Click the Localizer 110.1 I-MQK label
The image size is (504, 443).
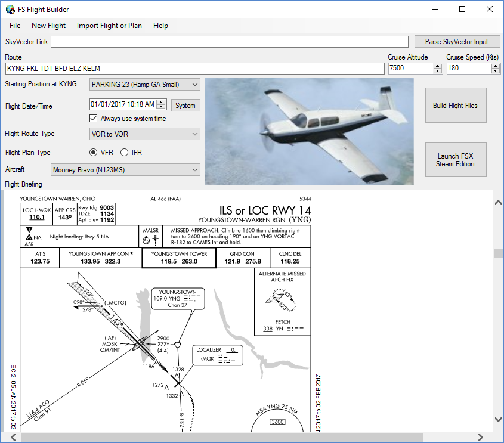click(x=218, y=355)
